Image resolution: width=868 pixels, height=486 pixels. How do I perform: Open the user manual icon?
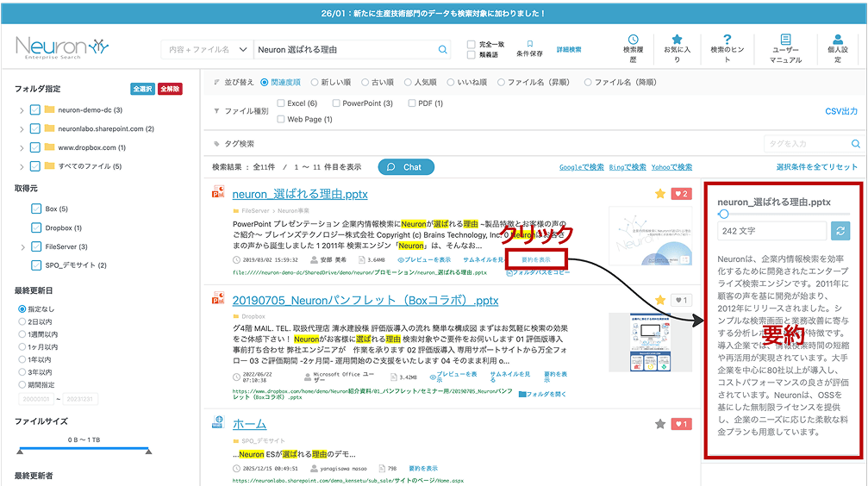point(785,40)
